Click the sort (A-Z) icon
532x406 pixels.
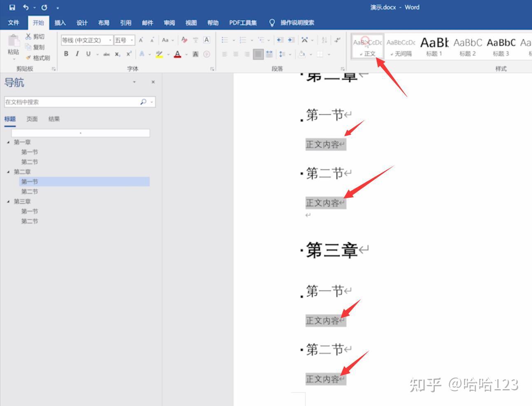324,40
